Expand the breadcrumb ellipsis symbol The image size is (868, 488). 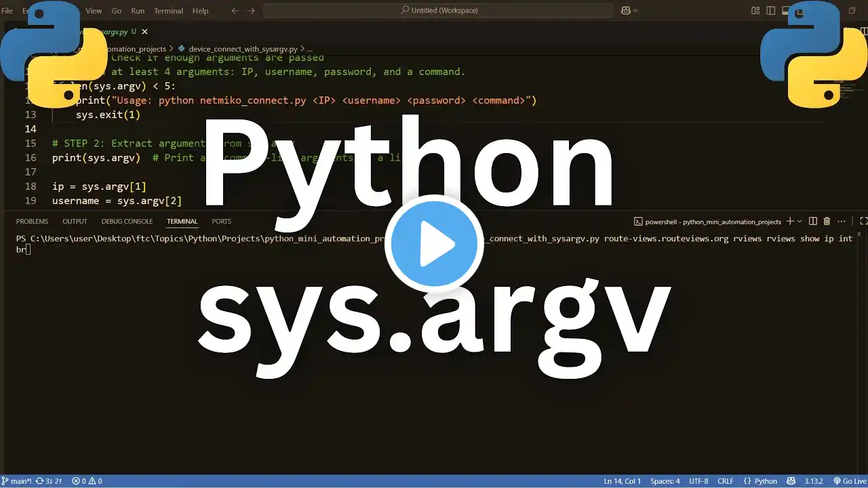tap(310, 49)
